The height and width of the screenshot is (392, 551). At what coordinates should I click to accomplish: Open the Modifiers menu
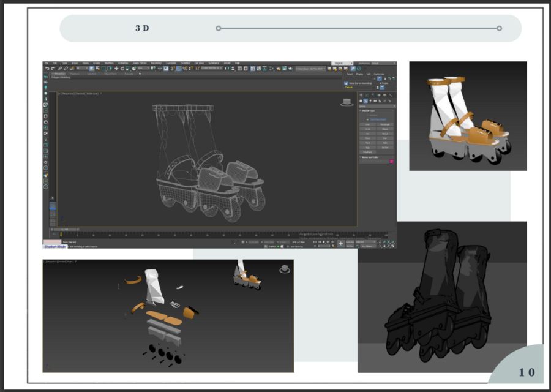109,63
